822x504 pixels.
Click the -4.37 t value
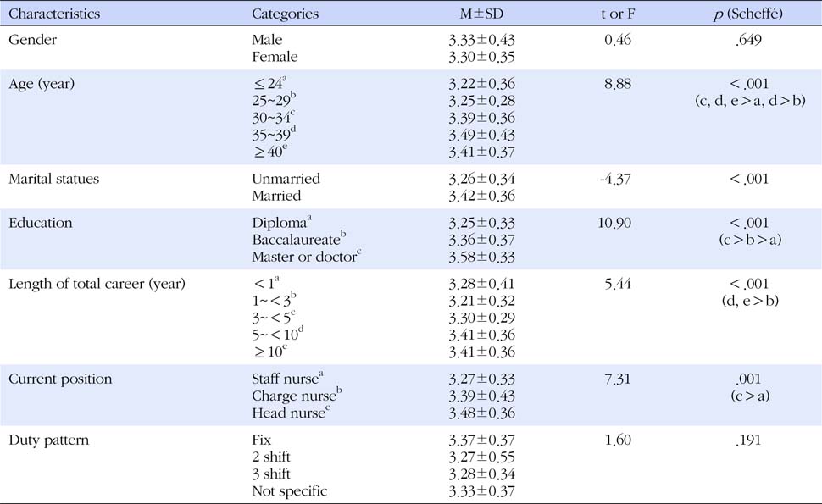coord(615,180)
